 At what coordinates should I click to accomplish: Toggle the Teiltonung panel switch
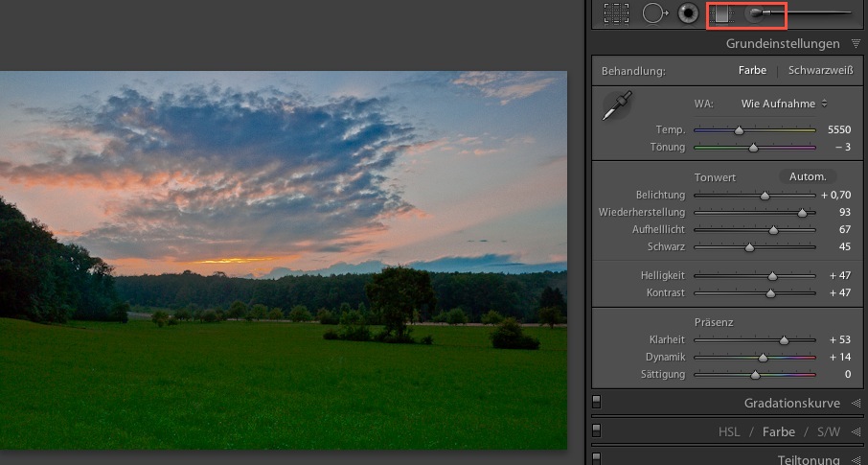pos(596,459)
